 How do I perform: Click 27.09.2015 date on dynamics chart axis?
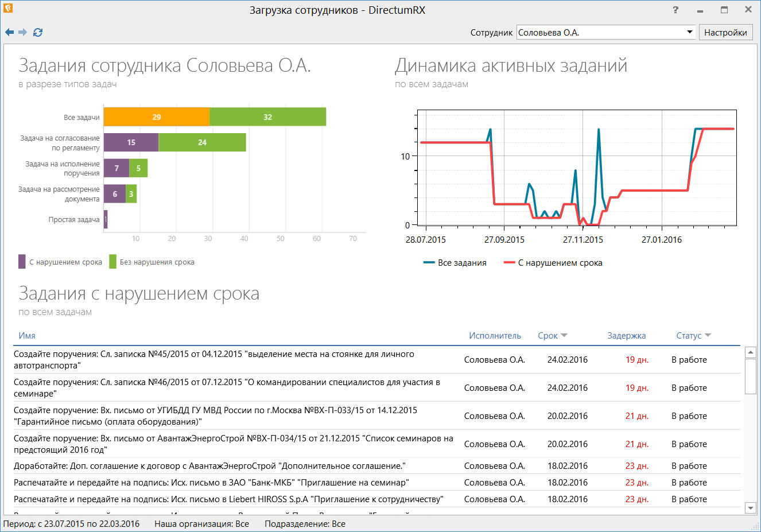tap(504, 240)
